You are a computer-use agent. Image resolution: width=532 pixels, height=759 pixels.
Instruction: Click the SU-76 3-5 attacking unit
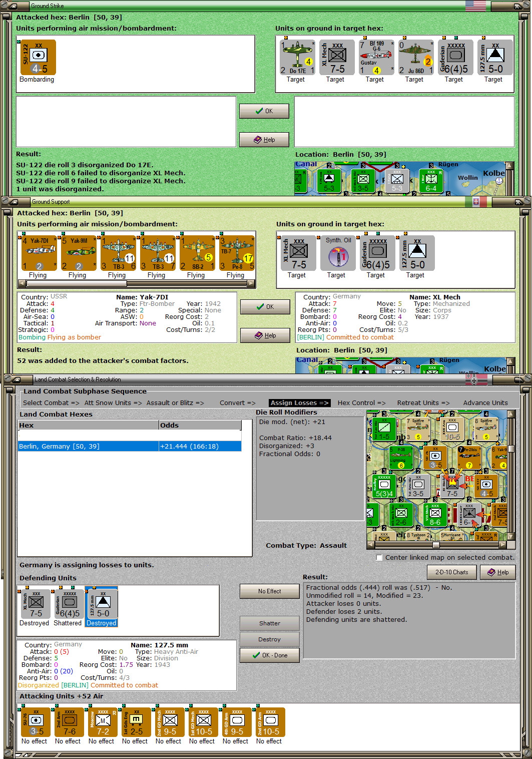(35, 722)
